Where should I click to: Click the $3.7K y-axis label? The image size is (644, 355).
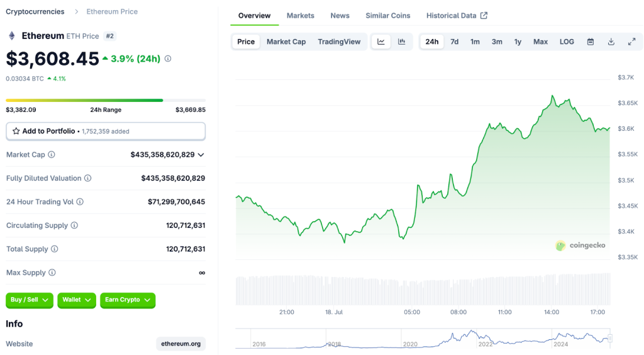tap(626, 77)
